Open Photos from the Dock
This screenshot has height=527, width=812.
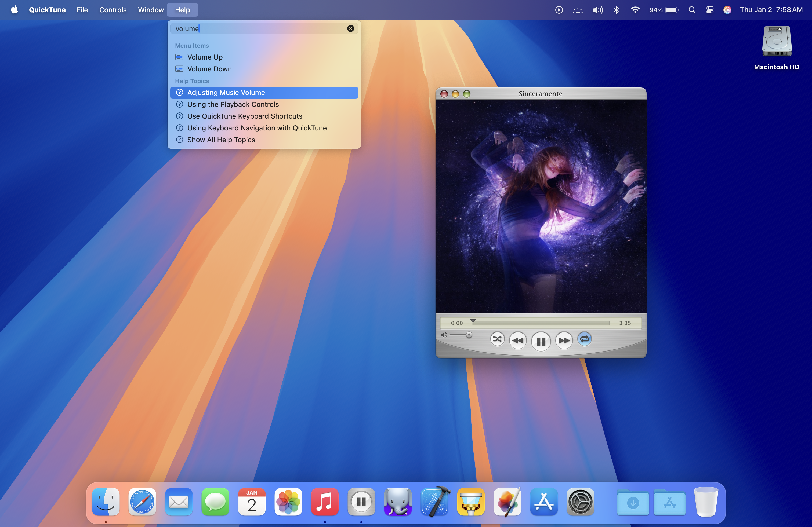click(288, 502)
